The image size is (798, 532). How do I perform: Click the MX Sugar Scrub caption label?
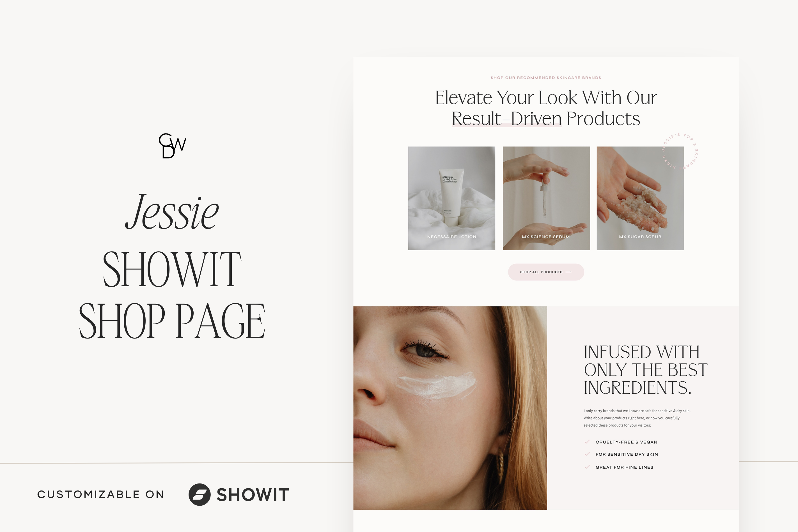click(640, 237)
